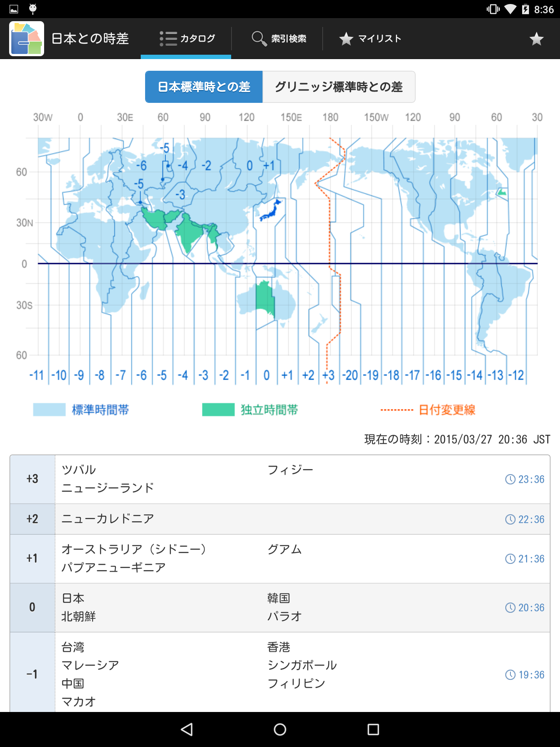Select グアム entry
Screen dimensions: 560x747
pyautogui.click(x=284, y=549)
